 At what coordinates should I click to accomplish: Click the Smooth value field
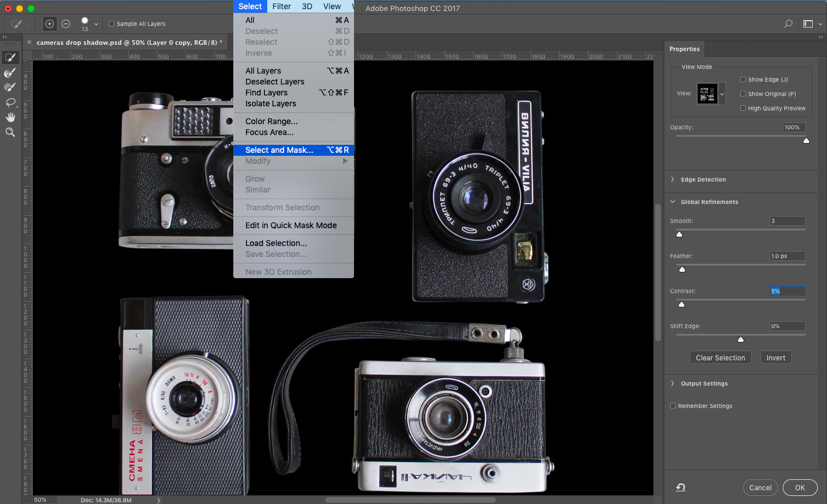coord(787,221)
